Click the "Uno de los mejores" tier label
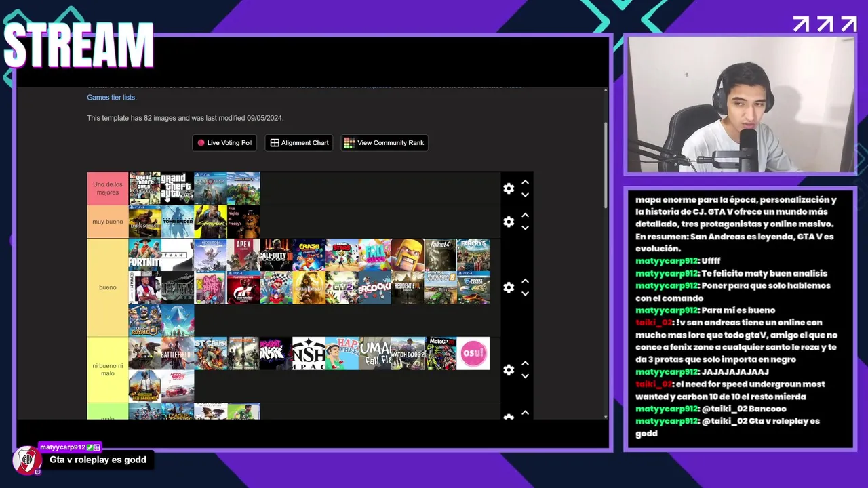This screenshot has width=868, height=488. click(108, 188)
